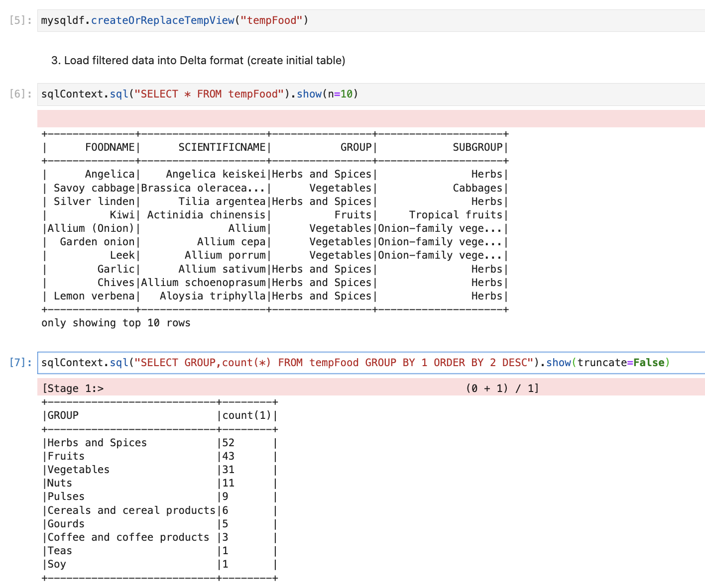Click the SUBGROUP column header

pyautogui.click(x=477, y=147)
